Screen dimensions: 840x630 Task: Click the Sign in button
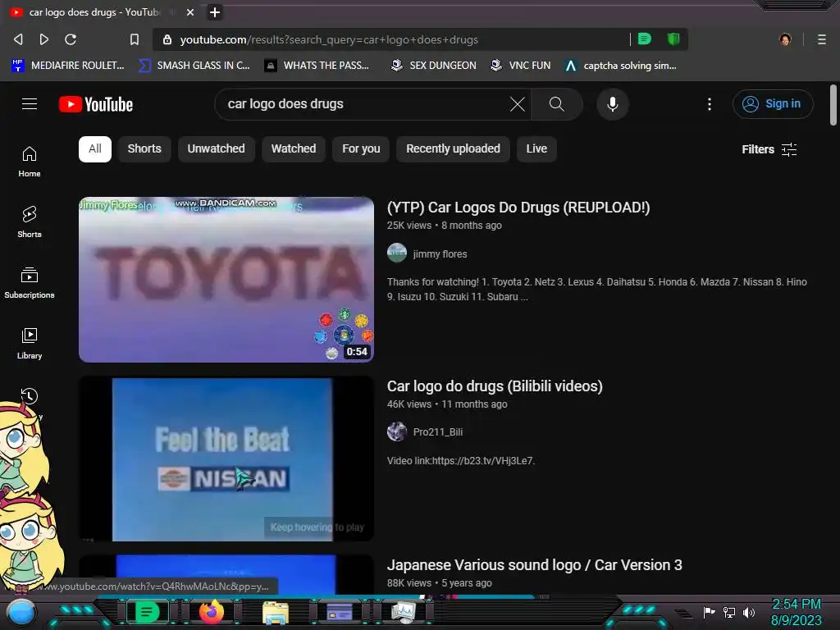point(773,104)
